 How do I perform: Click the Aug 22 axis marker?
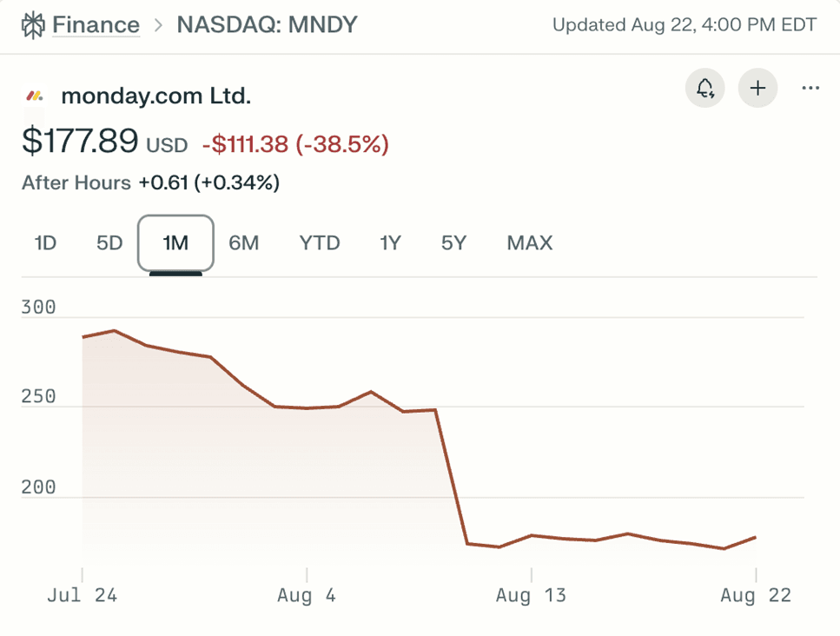pos(754,595)
